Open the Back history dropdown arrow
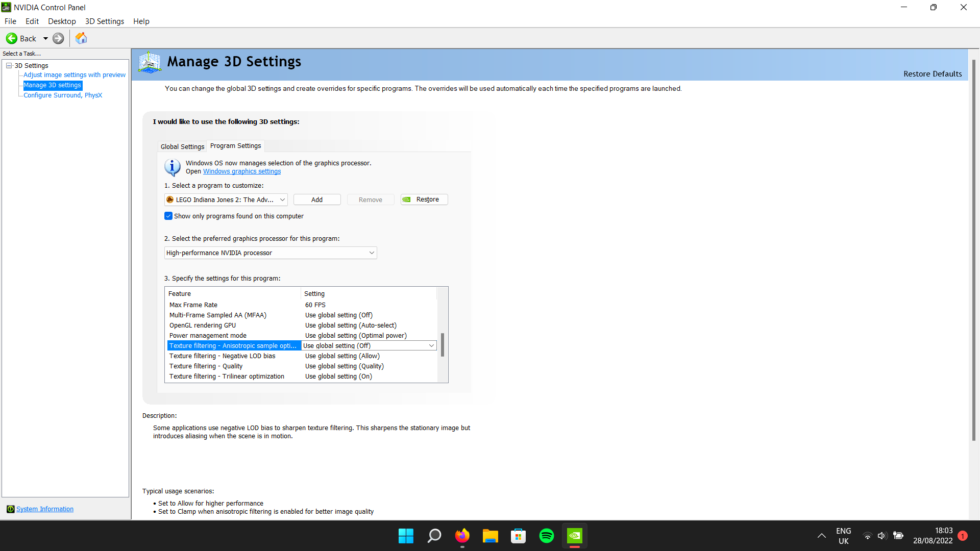 tap(45, 38)
